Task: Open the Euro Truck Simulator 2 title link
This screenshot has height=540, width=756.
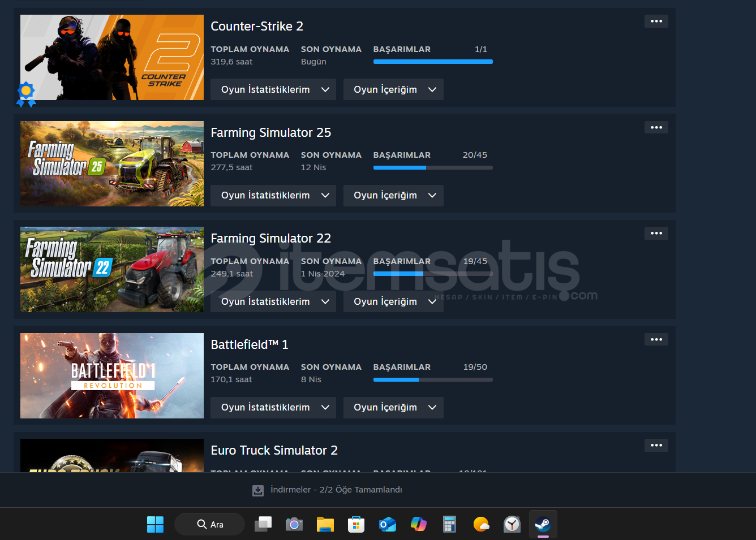Action: [274, 450]
